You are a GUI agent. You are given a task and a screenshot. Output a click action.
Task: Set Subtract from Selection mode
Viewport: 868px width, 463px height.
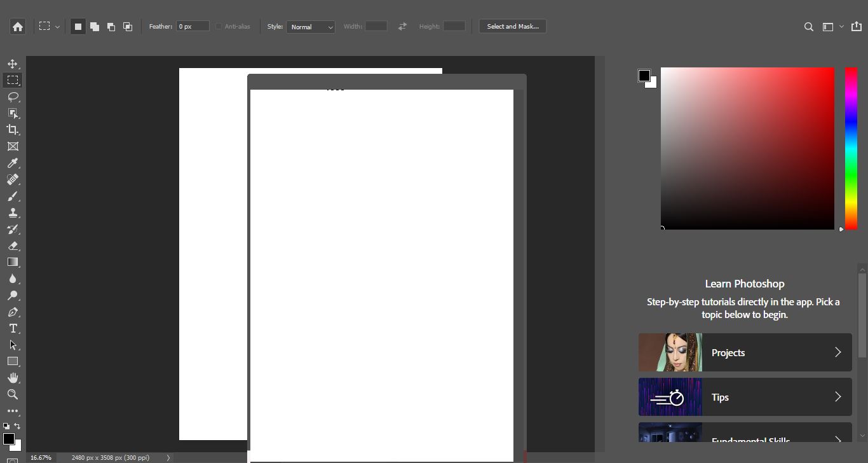pos(111,26)
